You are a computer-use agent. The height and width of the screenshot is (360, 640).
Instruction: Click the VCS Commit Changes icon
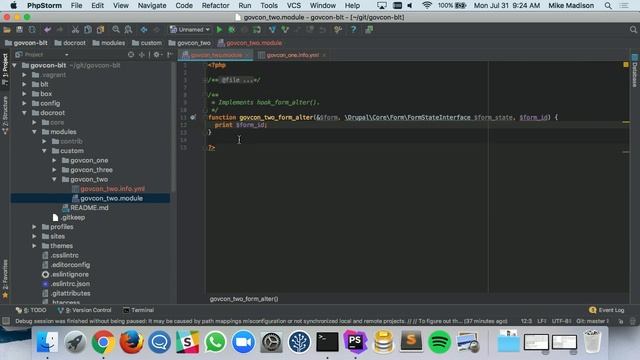click(285, 30)
